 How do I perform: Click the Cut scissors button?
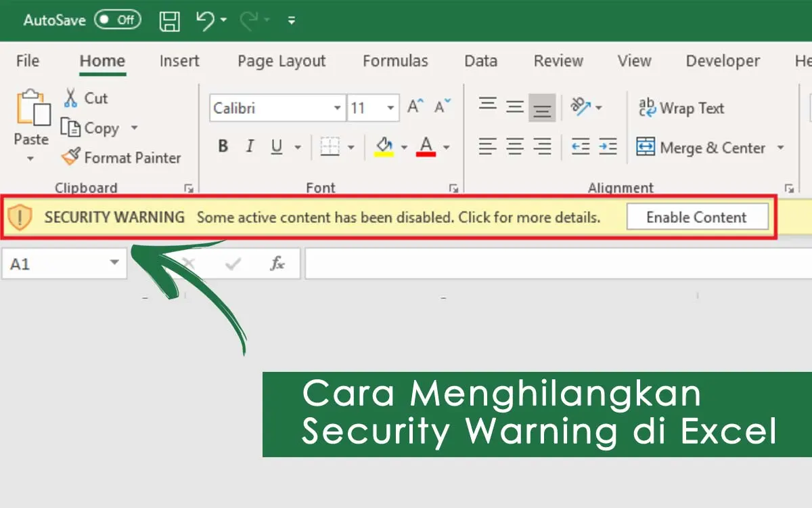coord(85,98)
